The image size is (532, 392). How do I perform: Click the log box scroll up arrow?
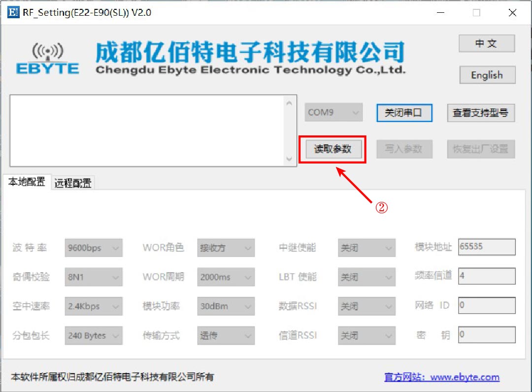289,103
